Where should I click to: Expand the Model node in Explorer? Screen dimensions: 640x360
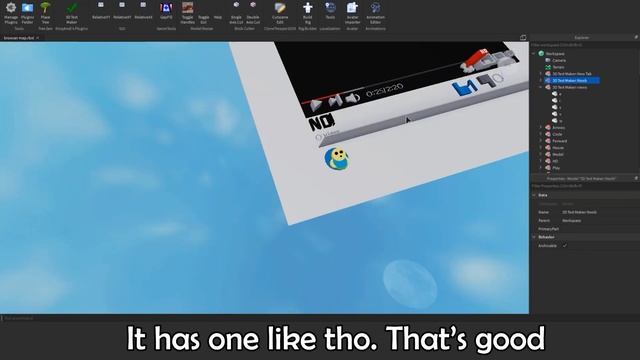coord(541,154)
